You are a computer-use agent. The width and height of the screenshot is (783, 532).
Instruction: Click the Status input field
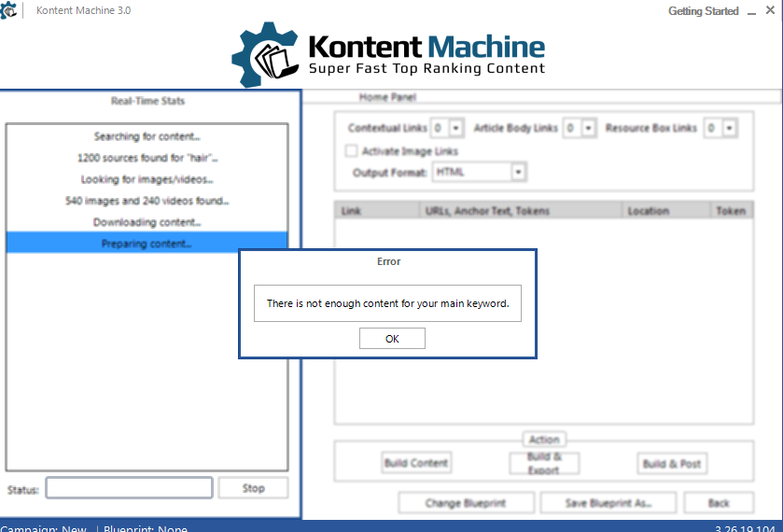click(x=130, y=488)
